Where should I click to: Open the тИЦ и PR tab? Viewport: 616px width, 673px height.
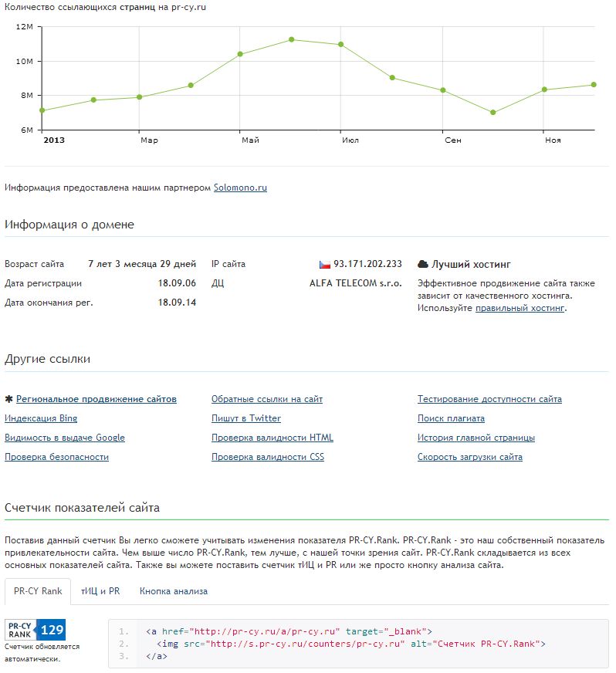tap(100, 591)
